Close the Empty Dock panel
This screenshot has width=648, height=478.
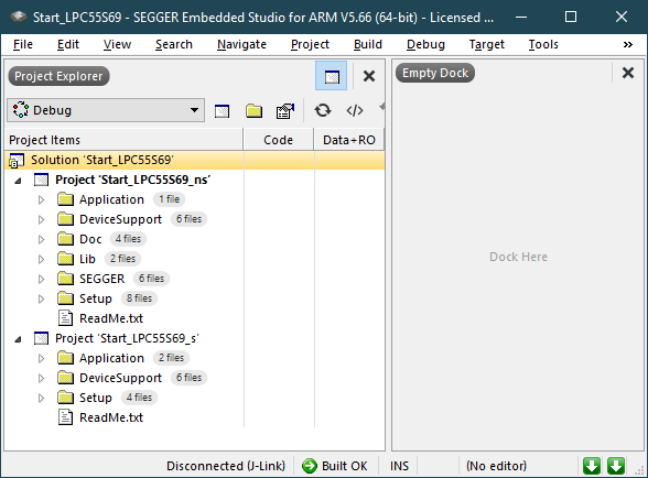tap(628, 73)
